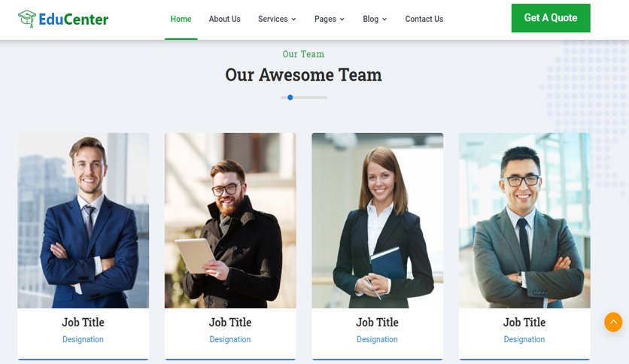Click the orange scroll-to-top arrow button
Screen dimensions: 629x364
613,322
